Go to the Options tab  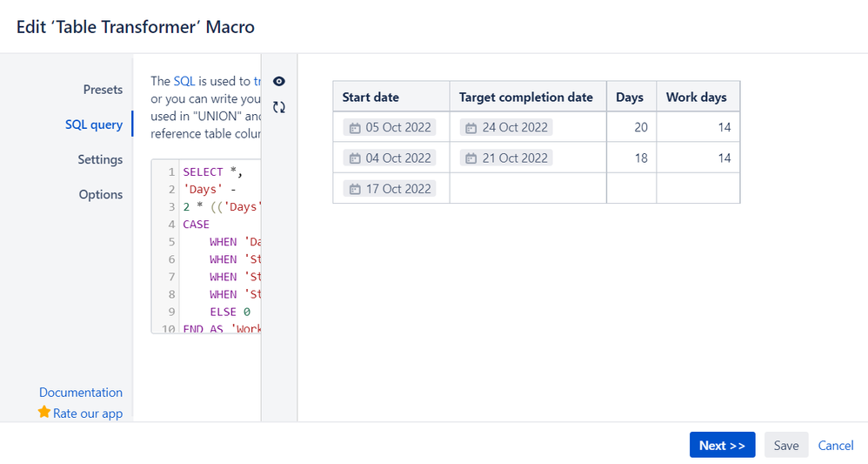coord(101,194)
